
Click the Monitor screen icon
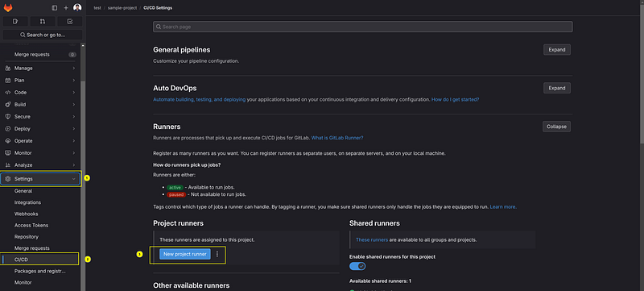pyautogui.click(x=7, y=153)
